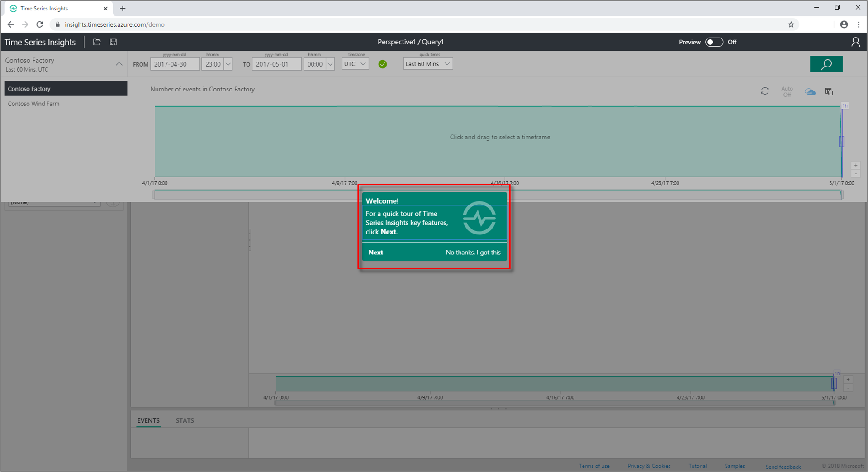Open the UTC timezone dropdown

pyautogui.click(x=355, y=64)
